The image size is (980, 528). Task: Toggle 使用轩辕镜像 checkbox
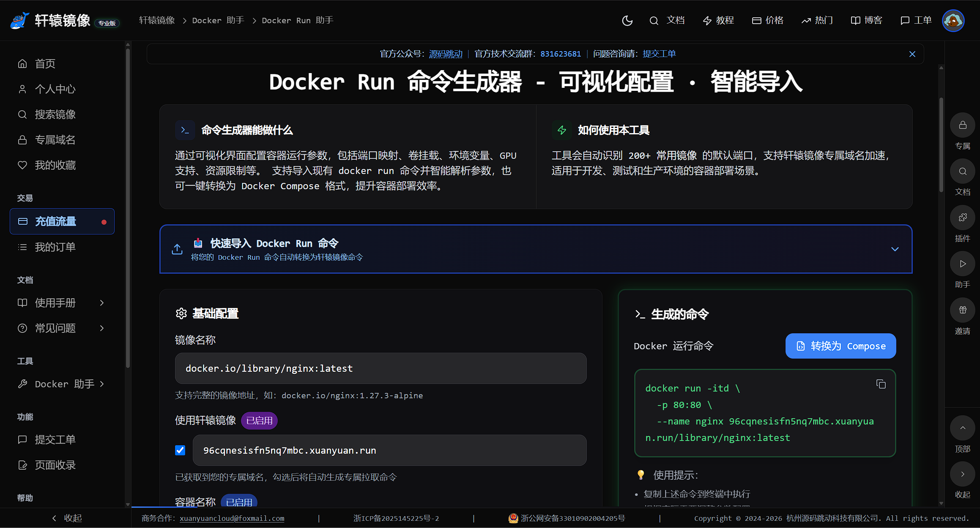180,450
